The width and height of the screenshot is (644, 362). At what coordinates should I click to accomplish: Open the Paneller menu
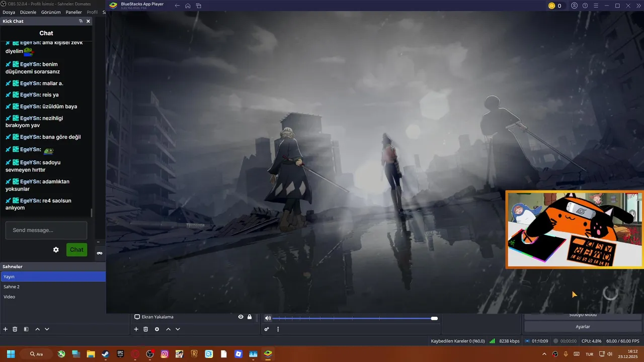click(x=74, y=12)
